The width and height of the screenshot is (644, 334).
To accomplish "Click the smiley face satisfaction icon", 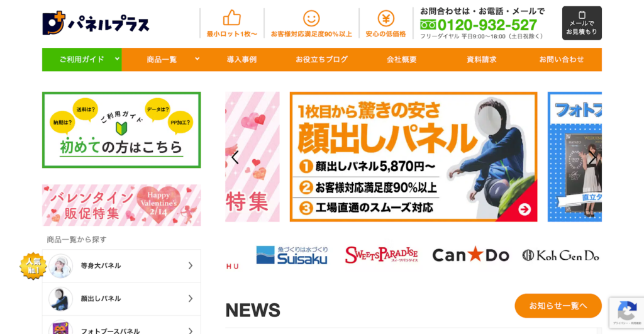I will click(311, 18).
